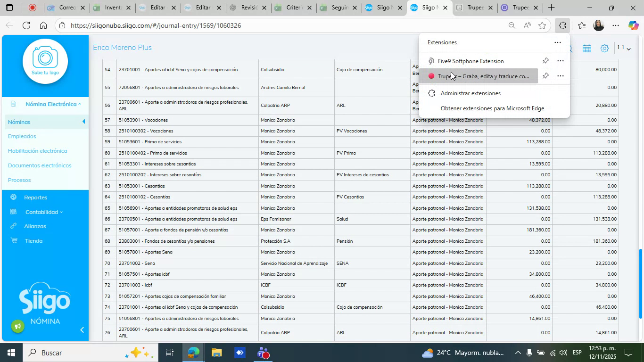
Task: Open the '1 1' dropdown in the header
Action: coord(624,48)
